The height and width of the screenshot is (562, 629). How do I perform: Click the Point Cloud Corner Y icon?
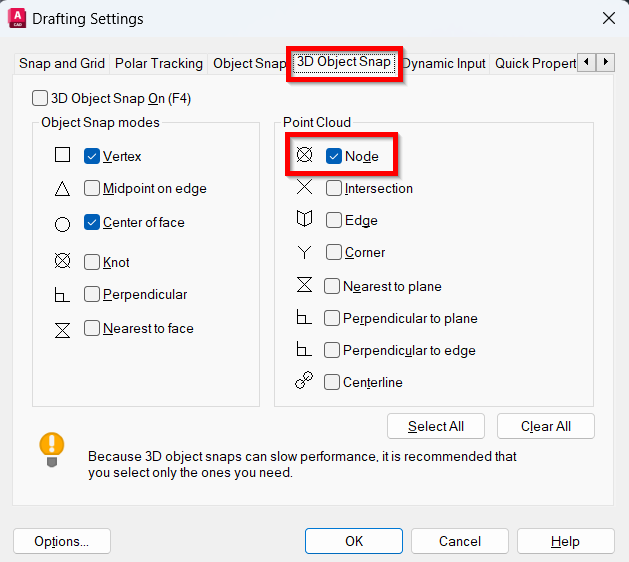[305, 252]
